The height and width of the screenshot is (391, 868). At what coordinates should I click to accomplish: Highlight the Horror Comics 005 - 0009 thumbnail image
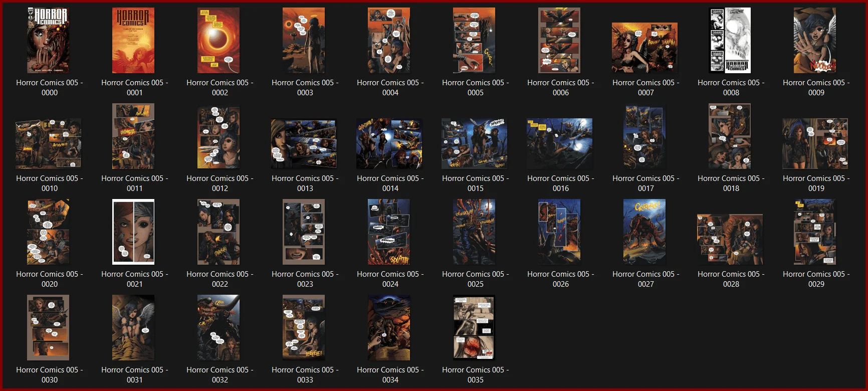[815, 40]
